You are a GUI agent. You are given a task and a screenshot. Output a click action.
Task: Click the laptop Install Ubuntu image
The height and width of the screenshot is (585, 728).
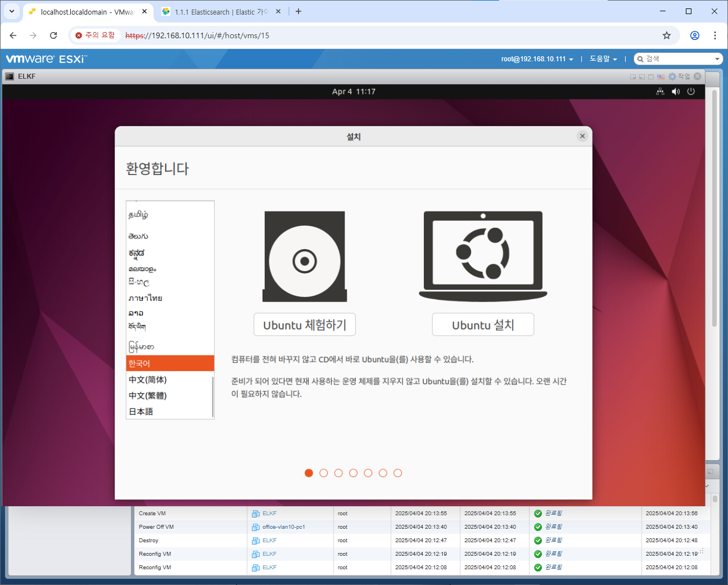(x=483, y=256)
